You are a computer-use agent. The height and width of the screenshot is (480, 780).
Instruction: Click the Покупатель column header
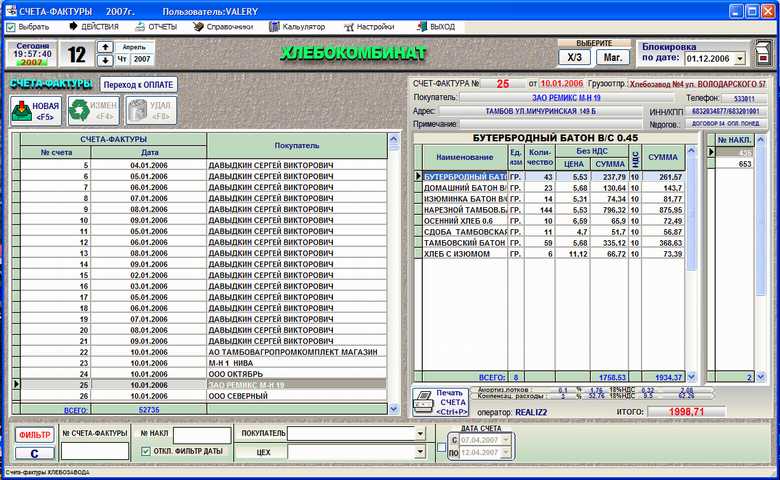tap(297, 146)
